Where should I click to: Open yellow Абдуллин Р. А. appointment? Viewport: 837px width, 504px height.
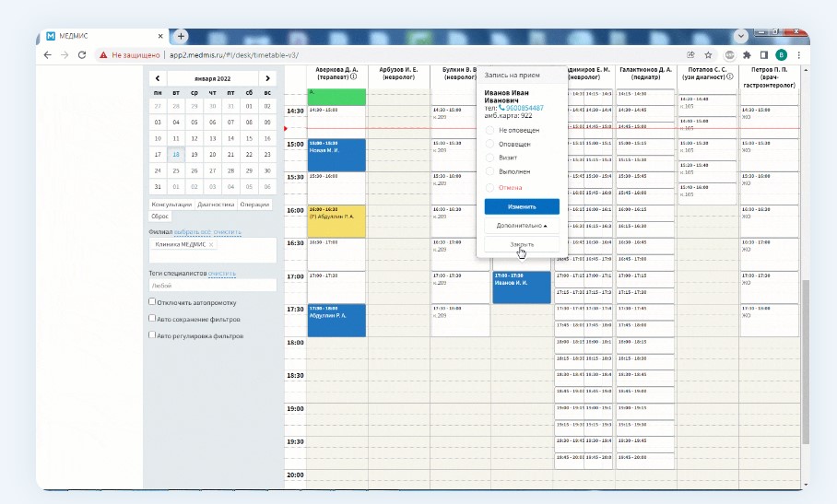[x=336, y=221]
